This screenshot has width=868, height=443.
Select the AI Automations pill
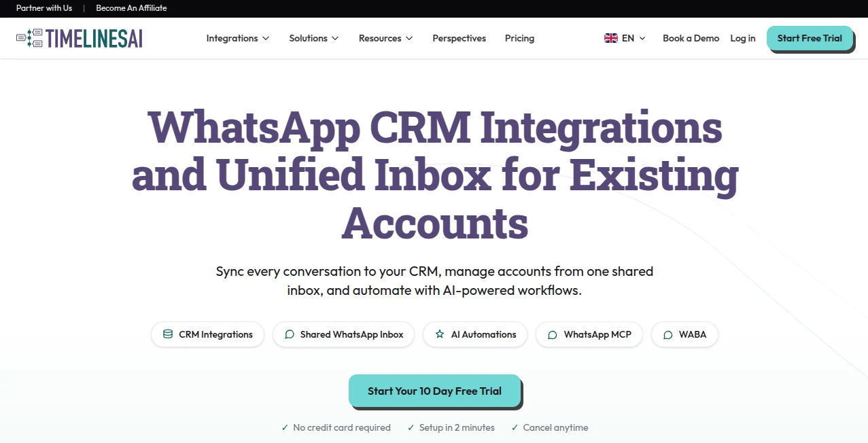tap(475, 334)
